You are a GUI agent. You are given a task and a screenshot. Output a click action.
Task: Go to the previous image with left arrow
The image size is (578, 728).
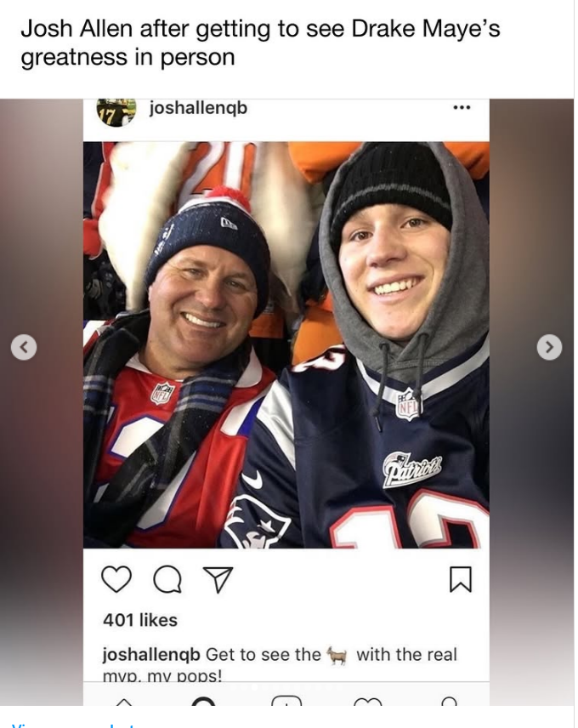tap(24, 347)
